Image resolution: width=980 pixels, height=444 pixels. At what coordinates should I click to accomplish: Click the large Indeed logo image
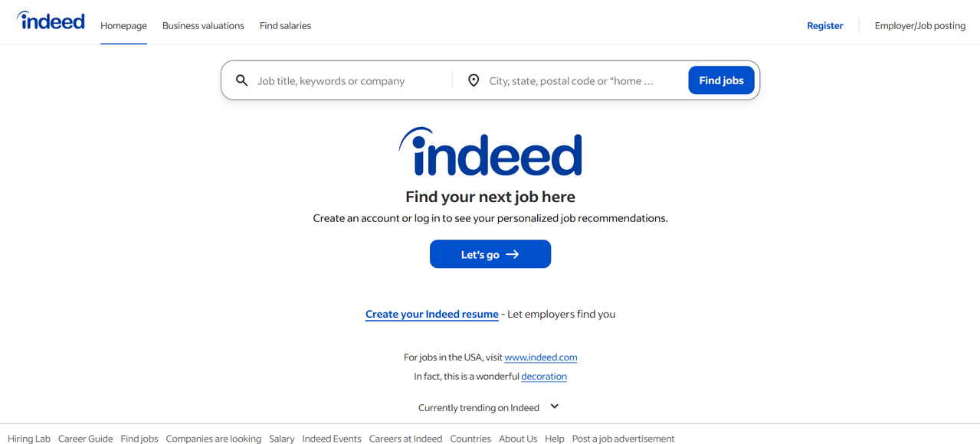click(x=490, y=152)
